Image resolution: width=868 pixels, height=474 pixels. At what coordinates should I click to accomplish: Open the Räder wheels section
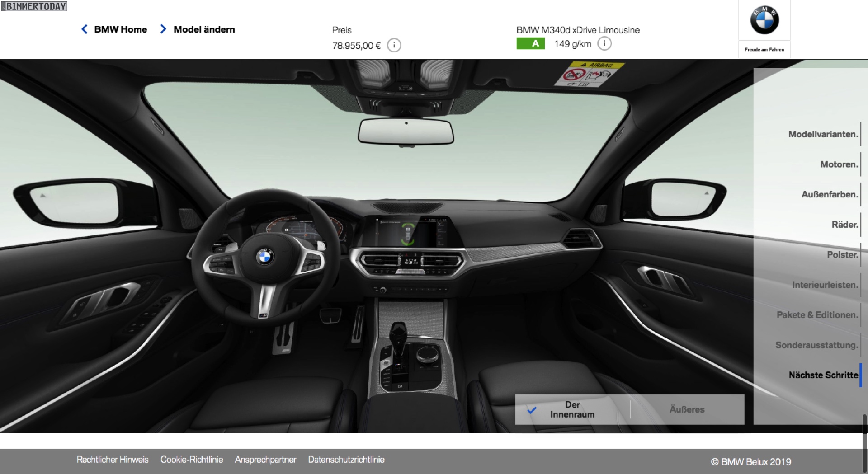(x=844, y=225)
